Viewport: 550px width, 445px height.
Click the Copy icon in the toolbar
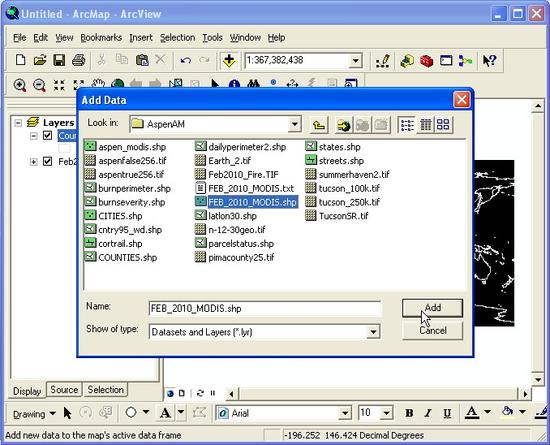121,60
